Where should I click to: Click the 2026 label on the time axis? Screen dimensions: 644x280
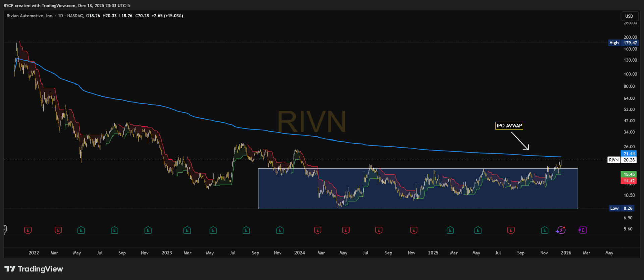(x=566, y=253)
